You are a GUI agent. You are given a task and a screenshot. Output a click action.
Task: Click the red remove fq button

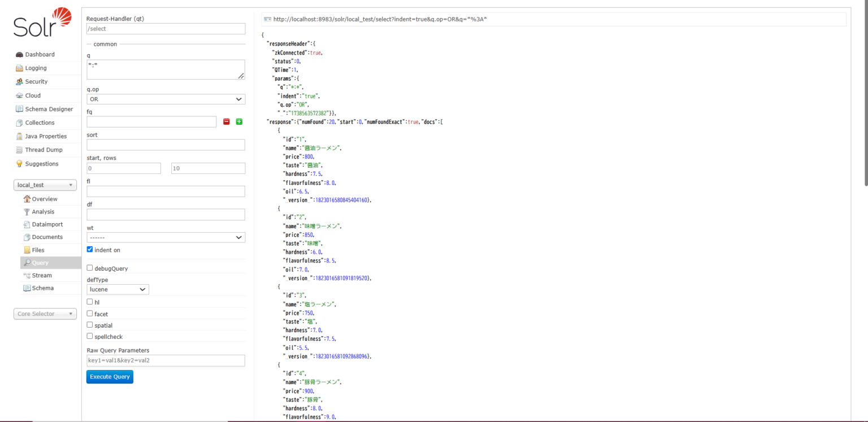pyautogui.click(x=227, y=121)
